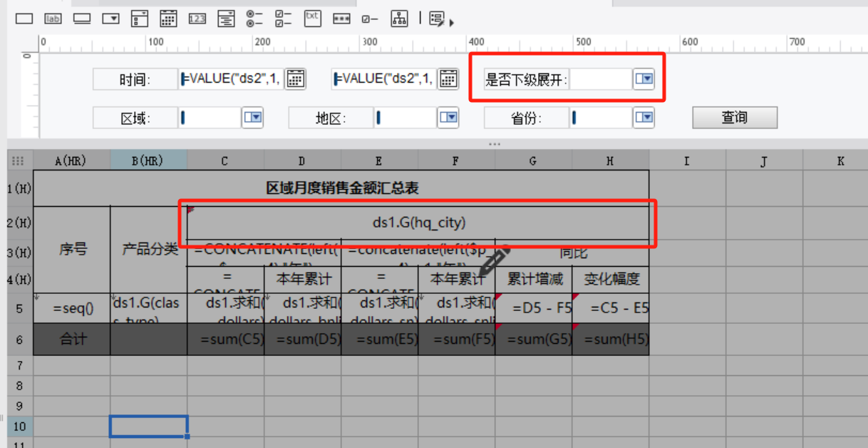Select the 本年累计 cell in column D

[303, 279]
